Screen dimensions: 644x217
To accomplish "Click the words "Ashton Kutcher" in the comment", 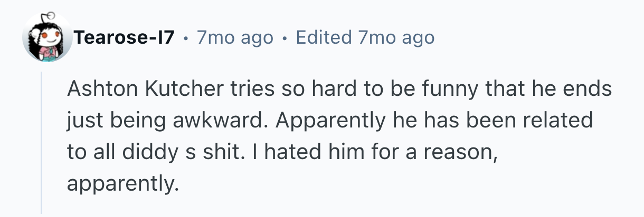I will [x=136, y=90].
